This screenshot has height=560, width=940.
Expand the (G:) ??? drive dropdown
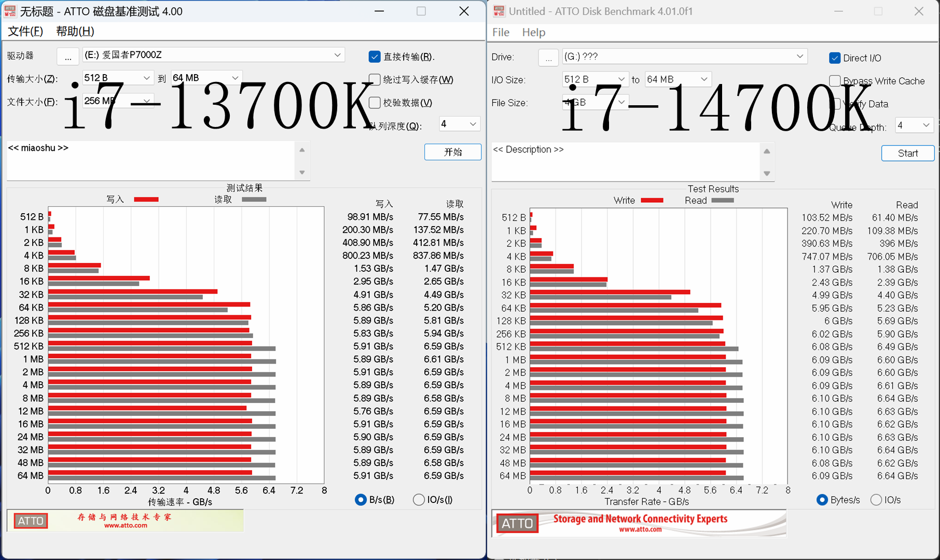click(x=799, y=56)
